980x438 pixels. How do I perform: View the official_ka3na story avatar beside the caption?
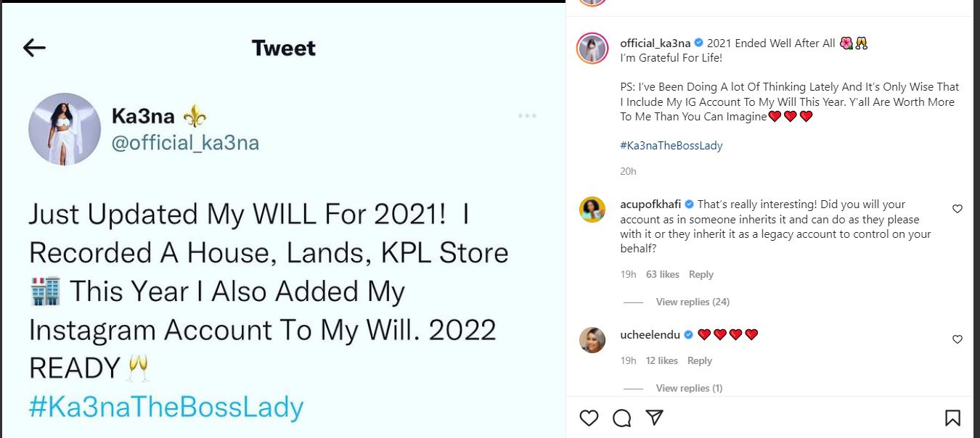592,49
